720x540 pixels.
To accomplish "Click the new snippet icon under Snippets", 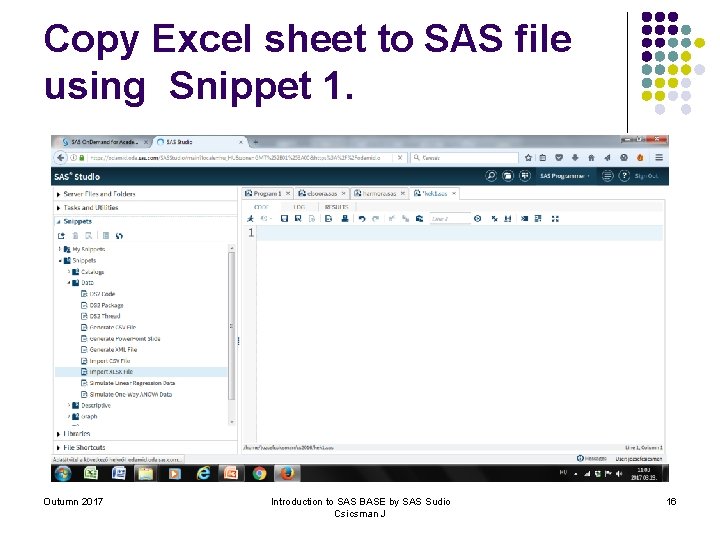I will tap(61, 236).
